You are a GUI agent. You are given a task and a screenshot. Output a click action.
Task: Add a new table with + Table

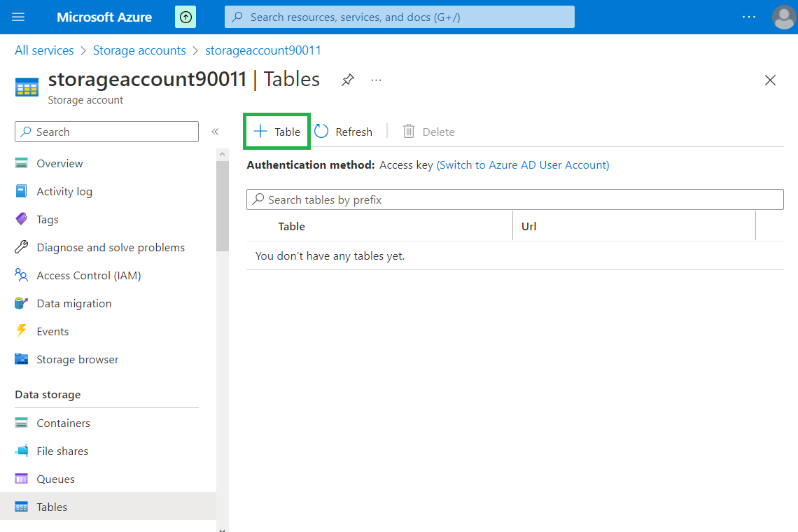(x=277, y=132)
